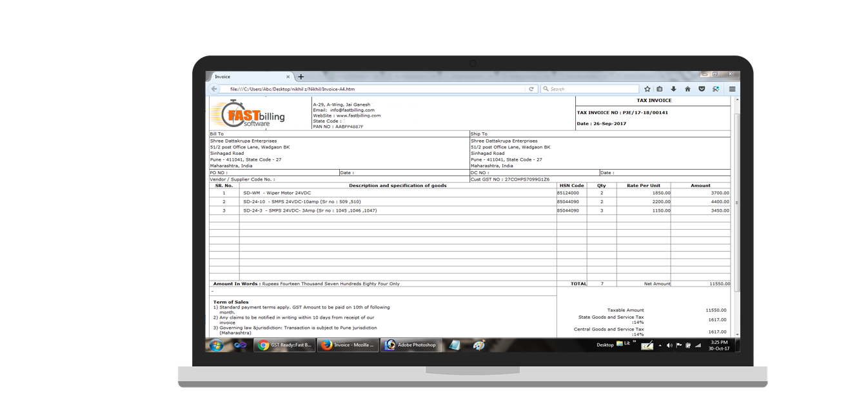Launch Paint from the taskbar palette icon
Viewport: 868px width, 420px height.
[x=478, y=345]
